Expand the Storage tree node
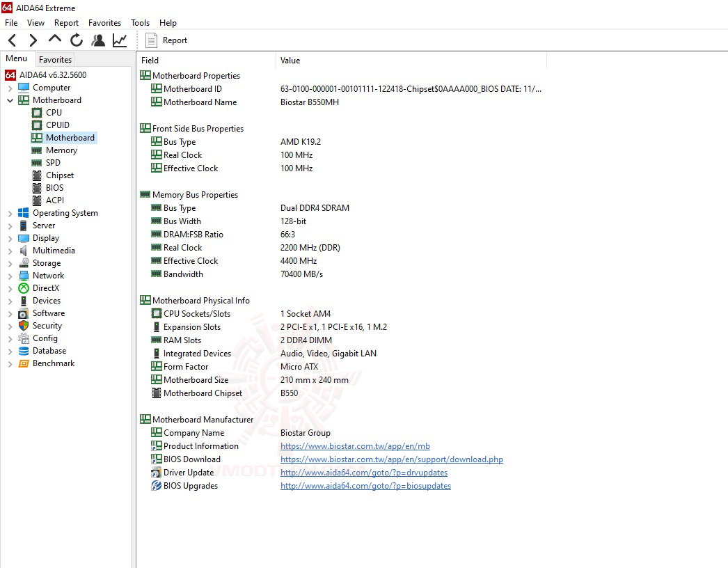 click(x=10, y=263)
